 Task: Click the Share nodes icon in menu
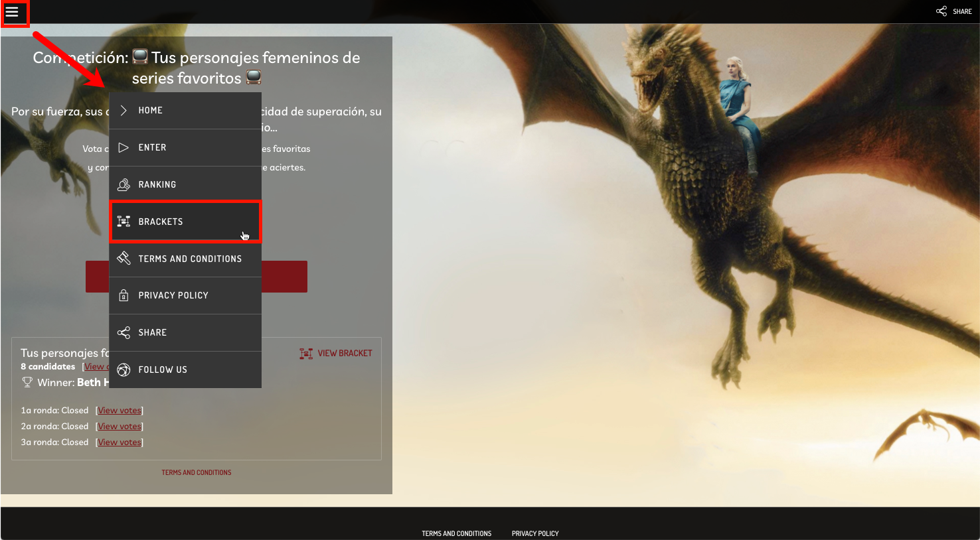point(123,332)
